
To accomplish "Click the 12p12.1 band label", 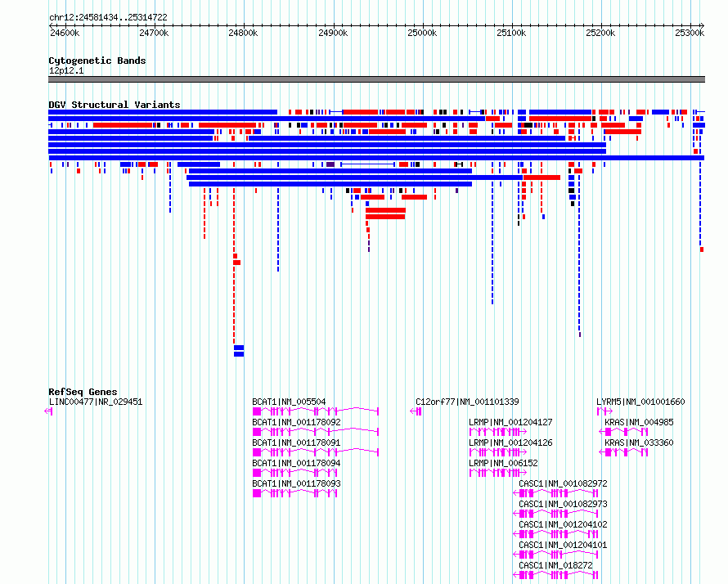I will (x=66, y=70).
